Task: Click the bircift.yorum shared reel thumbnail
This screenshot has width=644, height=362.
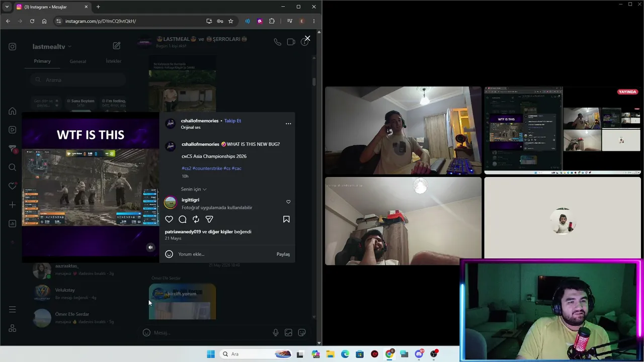Action: click(182, 302)
